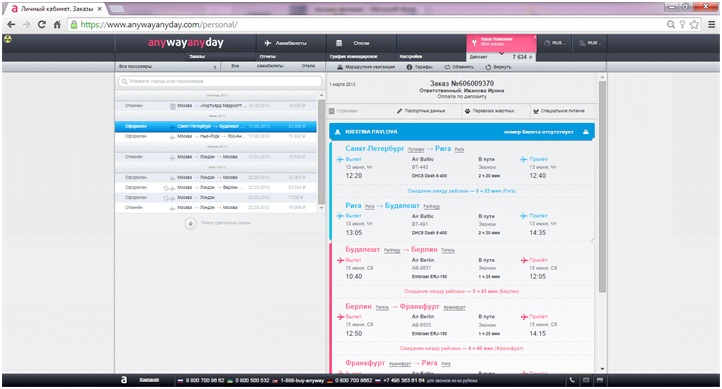Filter orders by Отели

(309, 66)
